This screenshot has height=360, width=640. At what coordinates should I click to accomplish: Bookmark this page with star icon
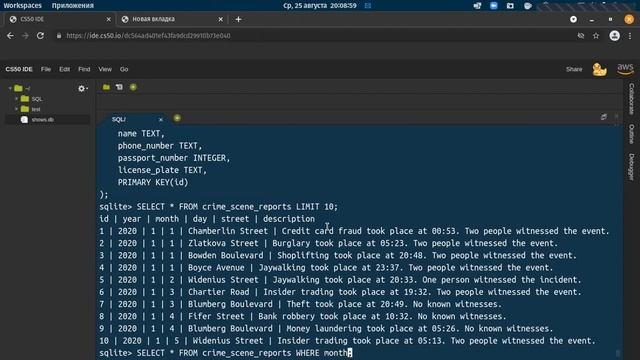pyautogui.click(x=596, y=36)
